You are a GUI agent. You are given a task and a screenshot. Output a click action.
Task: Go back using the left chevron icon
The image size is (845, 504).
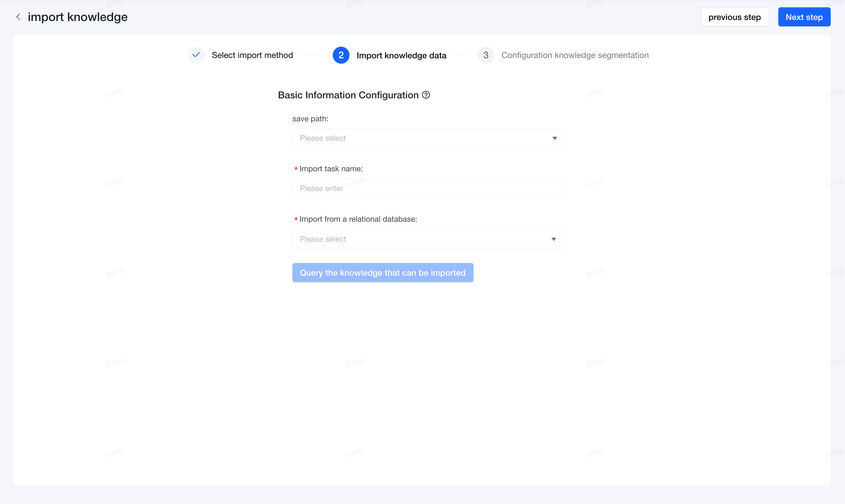tap(18, 17)
